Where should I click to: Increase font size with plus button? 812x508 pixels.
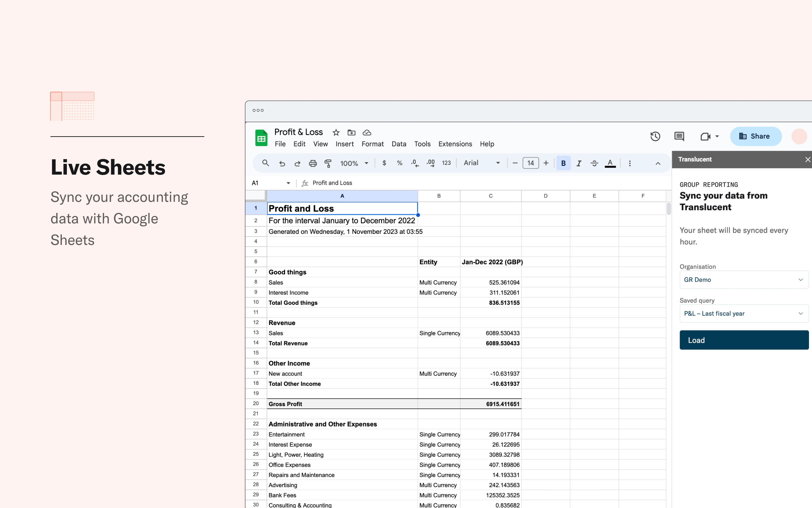pyautogui.click(x=546, y=163)
